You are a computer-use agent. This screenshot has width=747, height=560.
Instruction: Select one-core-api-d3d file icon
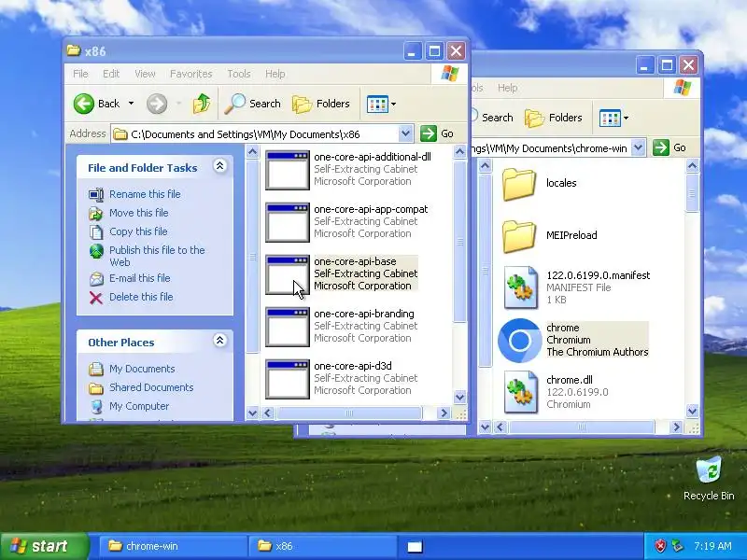288,380
